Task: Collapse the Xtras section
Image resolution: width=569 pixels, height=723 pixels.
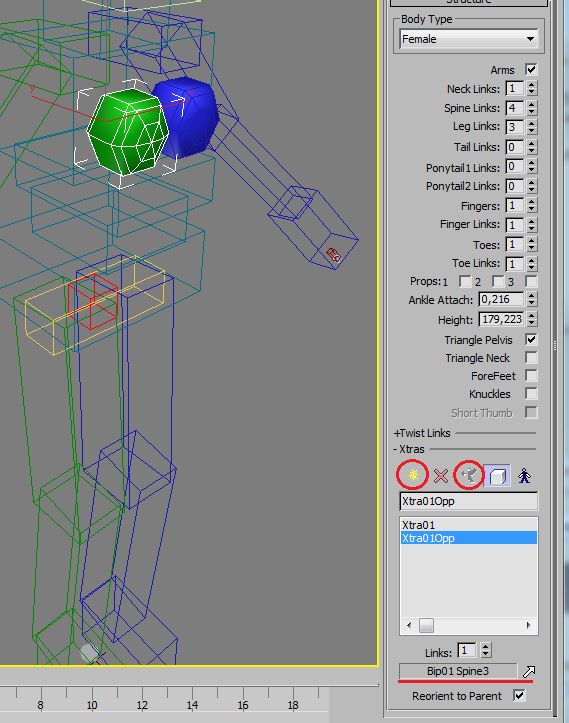Action: pyautogui.click(x=409, y=449)
